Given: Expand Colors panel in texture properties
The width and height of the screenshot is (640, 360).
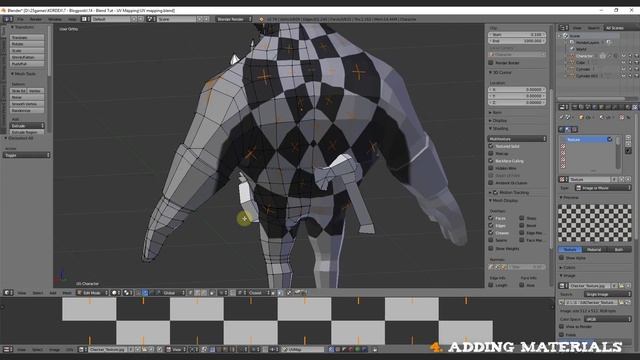Looking at the screenshot, I should coord(567,267).
